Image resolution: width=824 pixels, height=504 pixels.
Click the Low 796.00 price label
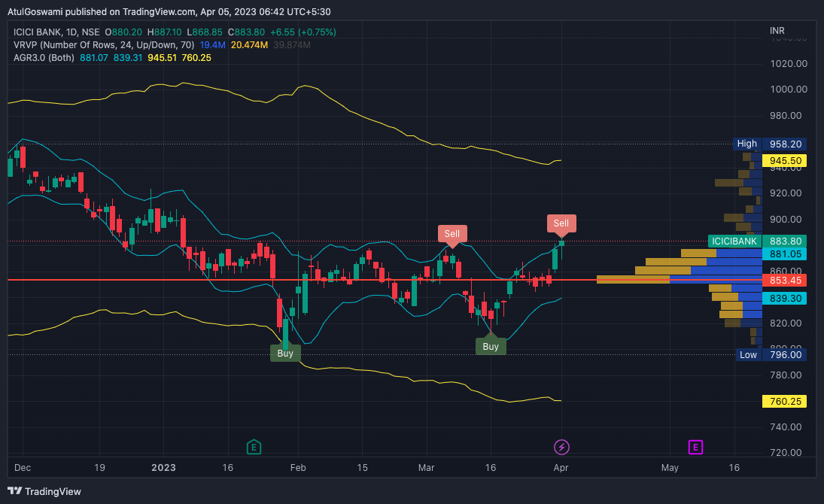point(771,355)
